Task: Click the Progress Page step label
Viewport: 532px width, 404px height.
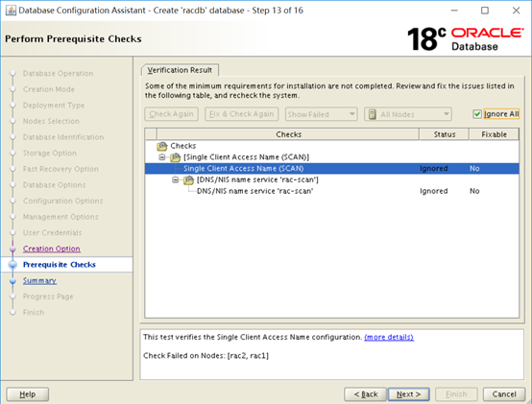Action: (48, 297)
